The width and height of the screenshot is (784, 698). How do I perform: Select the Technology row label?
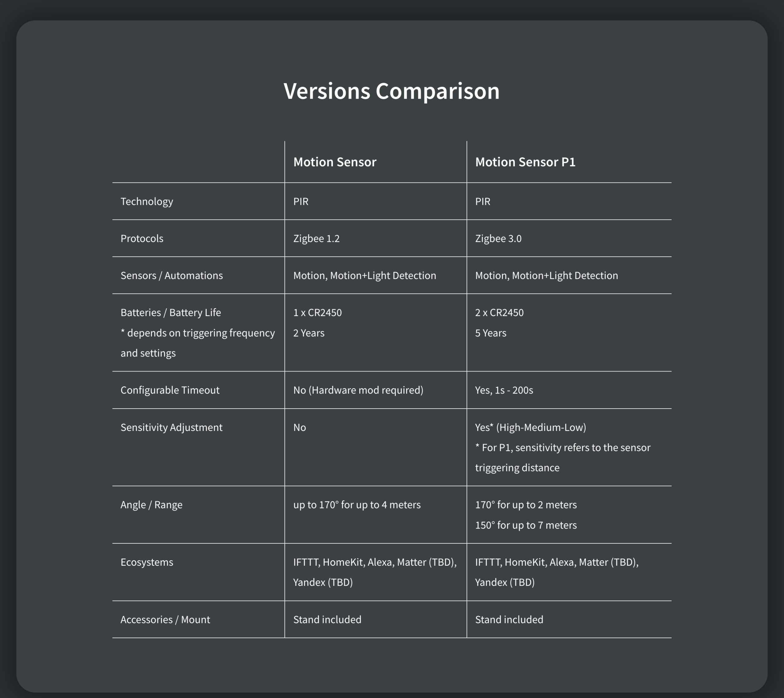pyautogui.click(x=146, y=201)
